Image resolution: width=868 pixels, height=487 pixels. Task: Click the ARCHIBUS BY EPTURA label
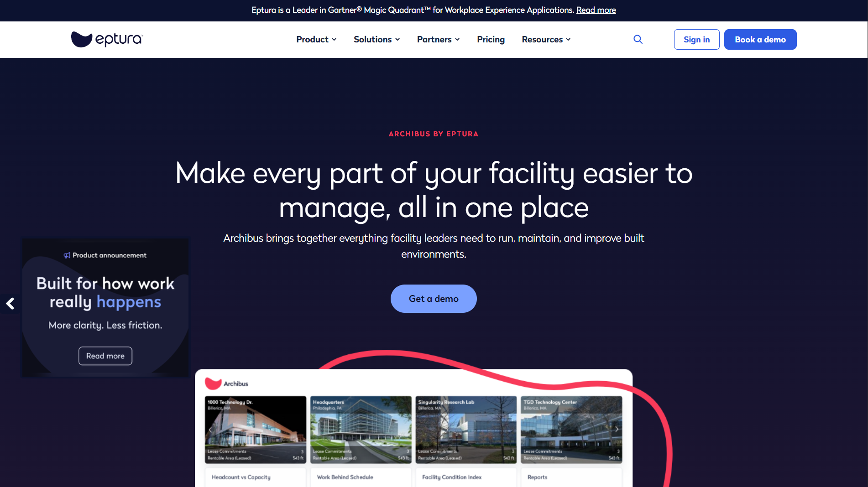point(434,134)
